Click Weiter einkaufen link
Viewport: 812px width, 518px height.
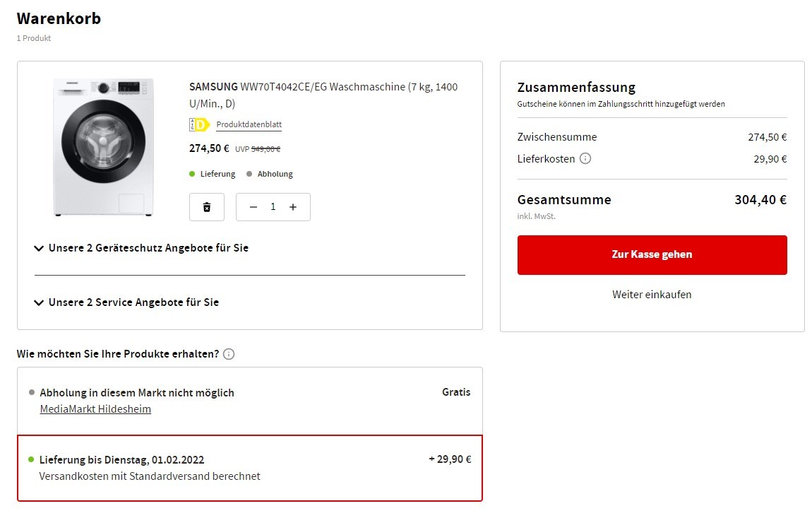(x=652, y=295)
